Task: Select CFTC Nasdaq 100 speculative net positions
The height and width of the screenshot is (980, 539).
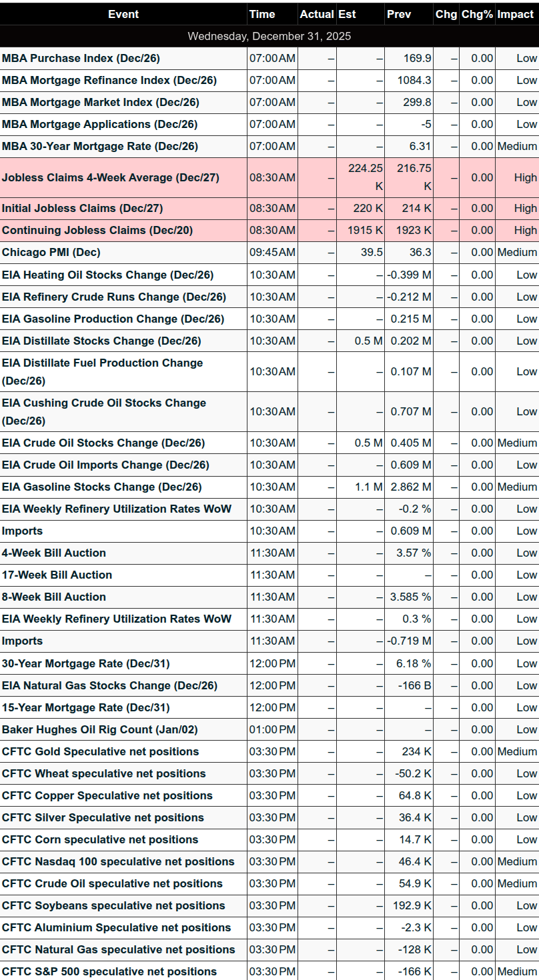Action: [x=118, y=861]
